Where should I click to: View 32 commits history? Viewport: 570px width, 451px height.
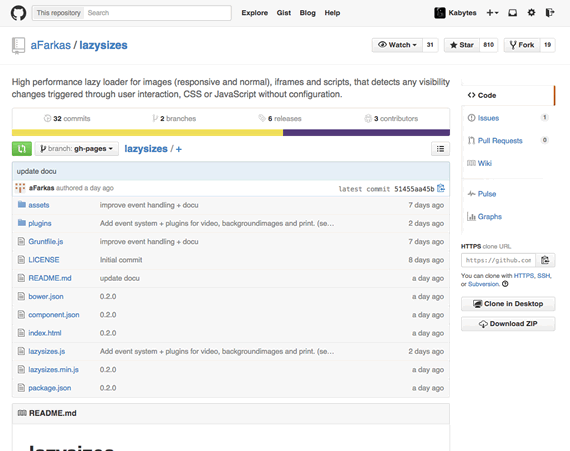click(x=67, y=118)
